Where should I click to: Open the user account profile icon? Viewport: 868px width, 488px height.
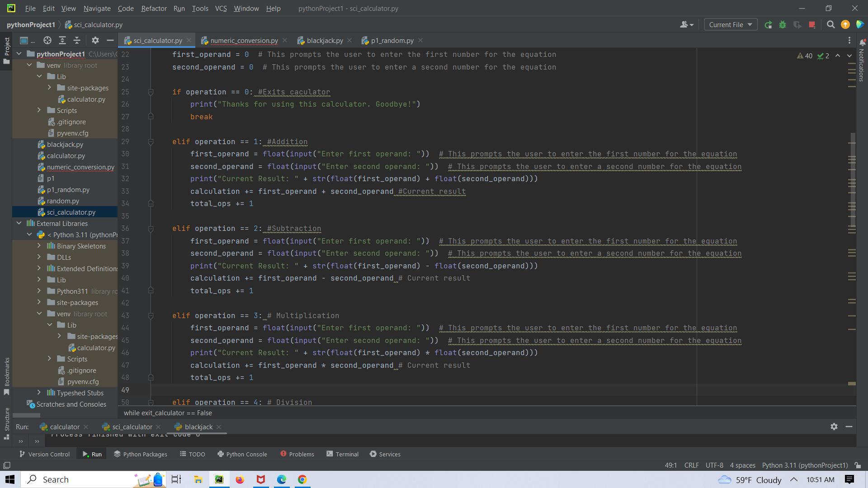pos(686,25)
